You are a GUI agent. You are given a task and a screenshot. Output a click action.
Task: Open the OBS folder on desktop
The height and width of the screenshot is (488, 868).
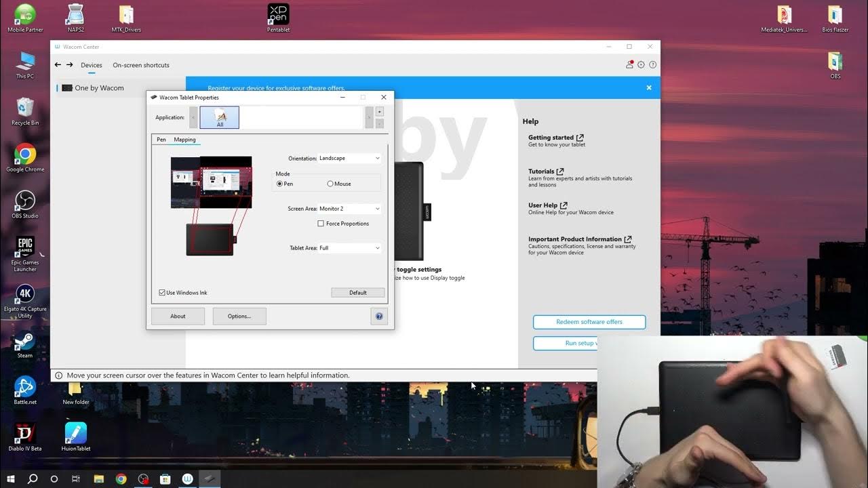pyautogui.click(x=835, y=65)
